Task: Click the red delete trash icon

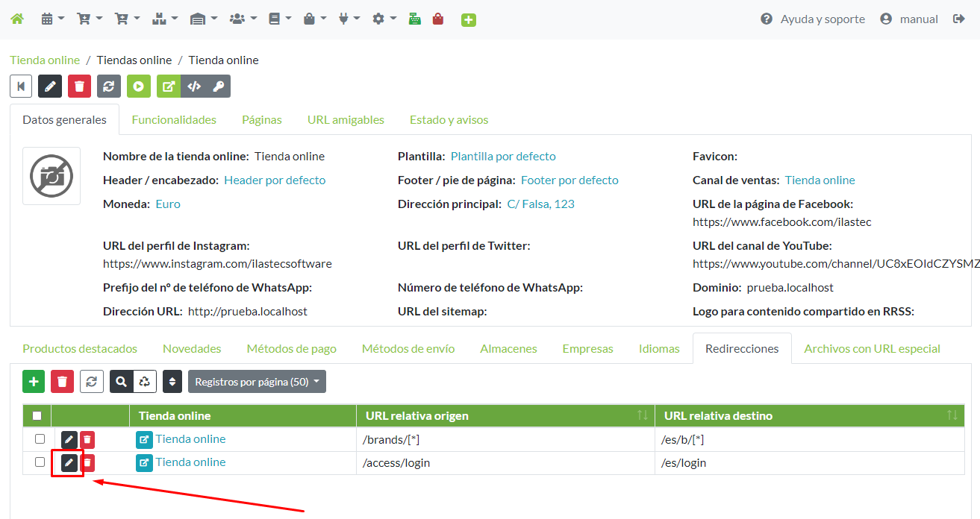Action: (x=79, y=86)
